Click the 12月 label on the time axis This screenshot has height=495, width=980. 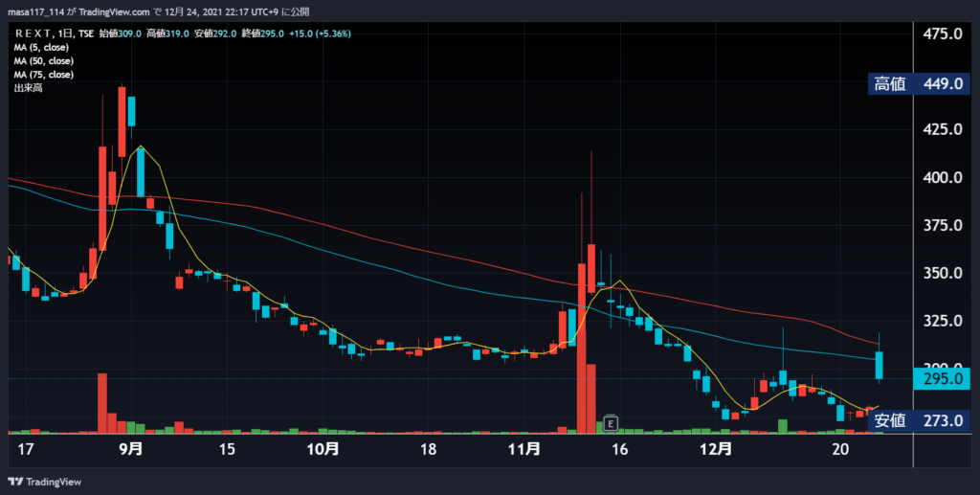click(x=716, y=449)
